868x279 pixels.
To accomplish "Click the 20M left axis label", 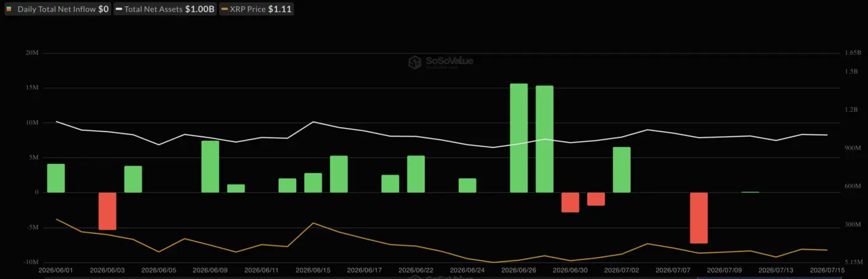I will point(32,53).
